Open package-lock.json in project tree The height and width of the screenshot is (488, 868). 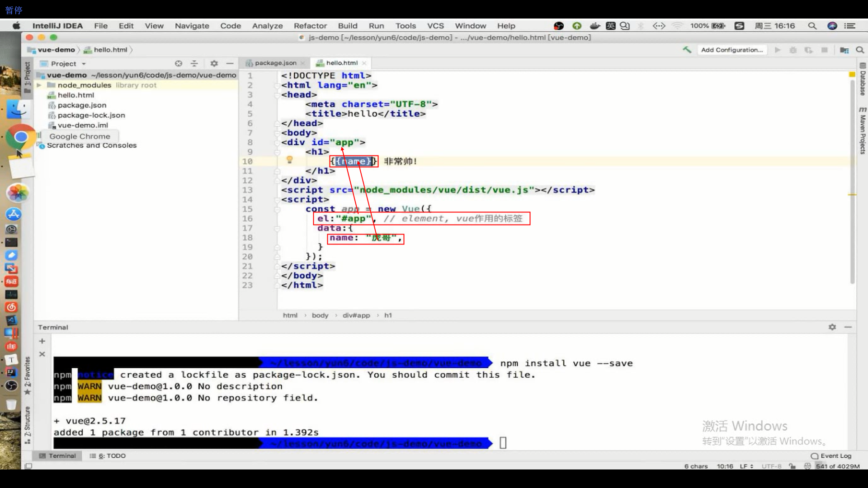[91, 115]
